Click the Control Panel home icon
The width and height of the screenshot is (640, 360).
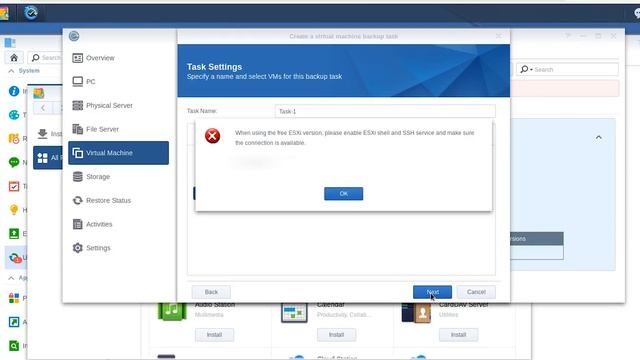14,58
